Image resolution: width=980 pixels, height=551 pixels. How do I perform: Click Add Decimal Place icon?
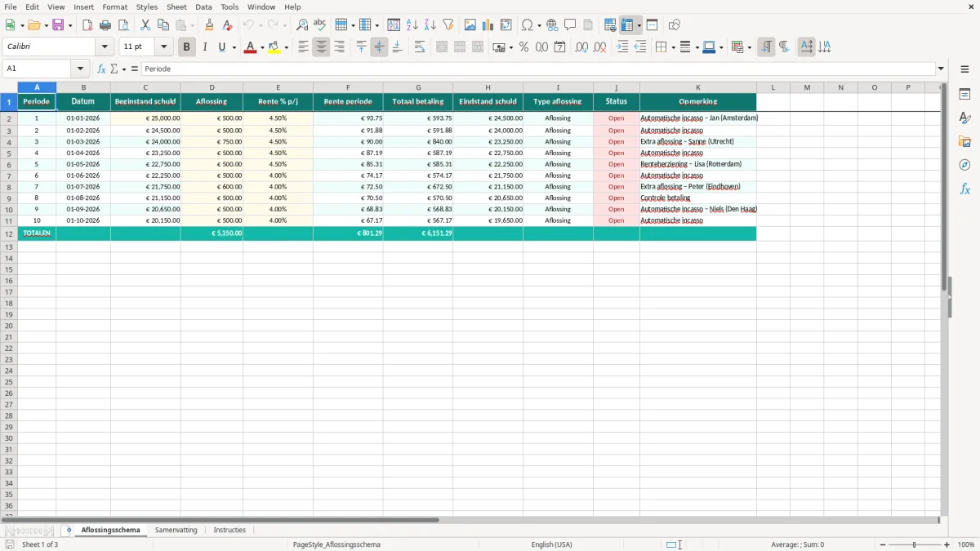click(x=581, y=47)
